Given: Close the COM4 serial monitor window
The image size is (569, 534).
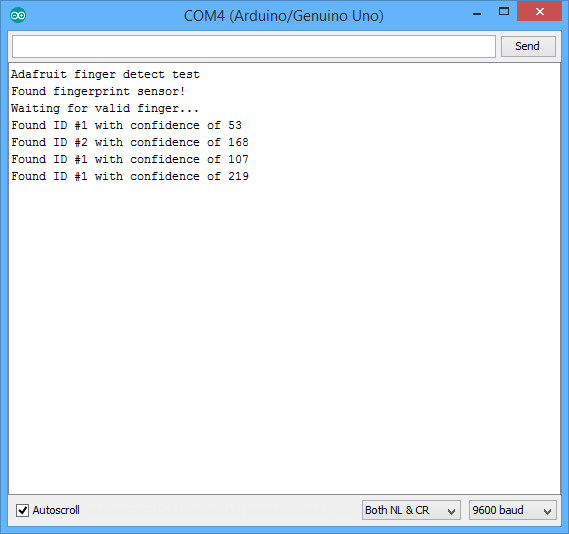Looking at the screenshot, I should tap(540, 12).
